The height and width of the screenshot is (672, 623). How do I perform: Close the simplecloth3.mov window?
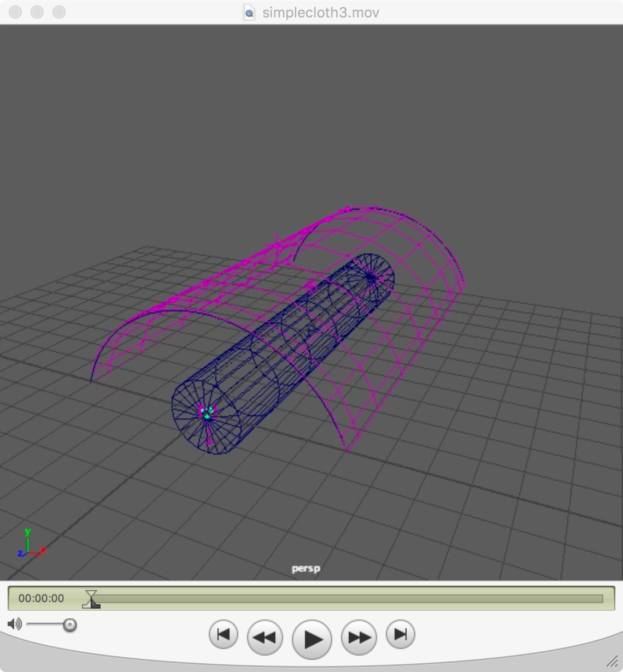click(x=15, y=12)
